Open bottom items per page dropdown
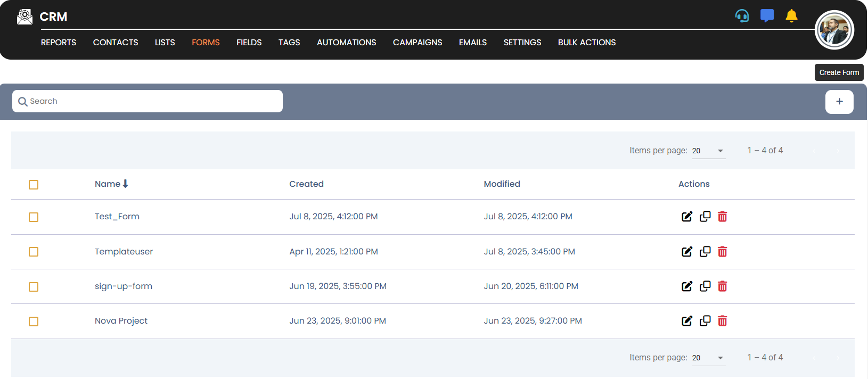The height and width of the screenshot is (379, 868). (x=708, y=358)
